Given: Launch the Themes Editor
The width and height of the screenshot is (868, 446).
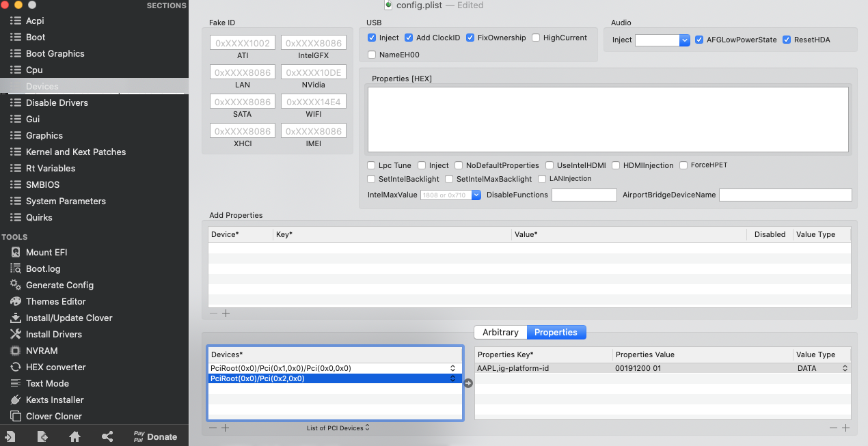Looking at the screenshot, I should (55, 301).
